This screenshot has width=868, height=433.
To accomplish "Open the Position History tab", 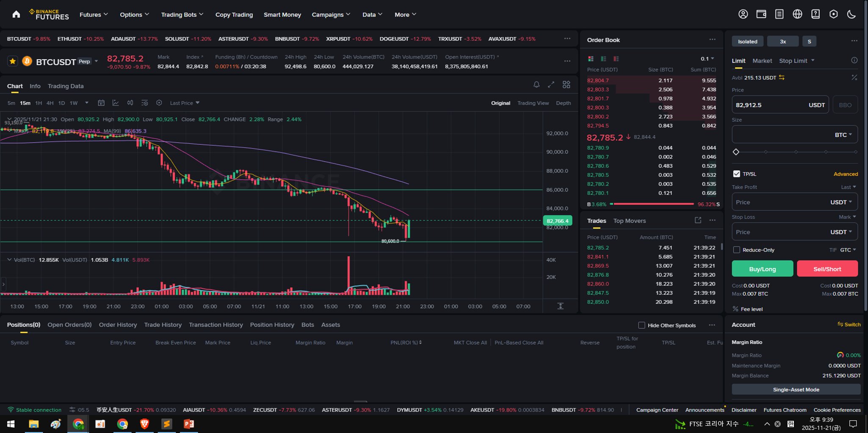I will pyautogui.click(x=272, y=325).
